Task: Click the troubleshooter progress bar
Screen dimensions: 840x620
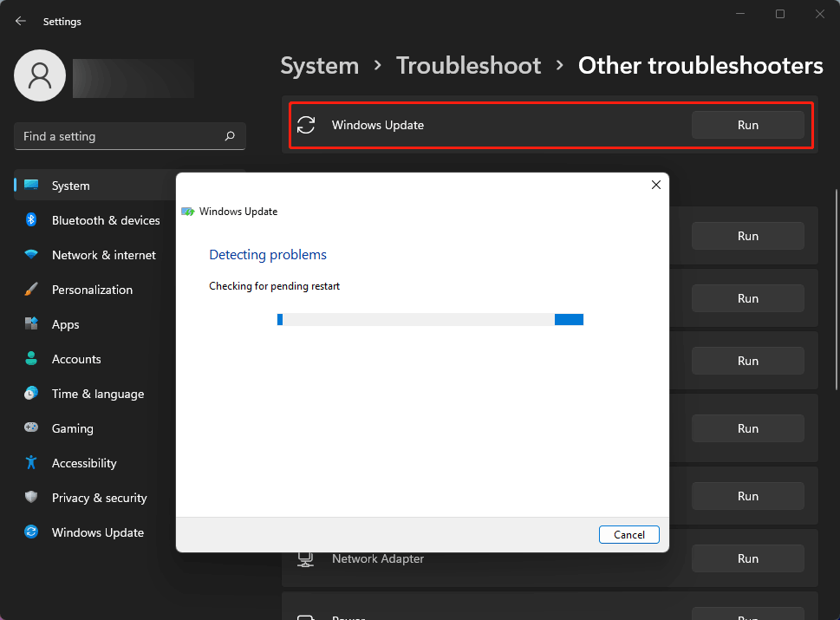Action: pyautogui.click(x=431, y=319)
